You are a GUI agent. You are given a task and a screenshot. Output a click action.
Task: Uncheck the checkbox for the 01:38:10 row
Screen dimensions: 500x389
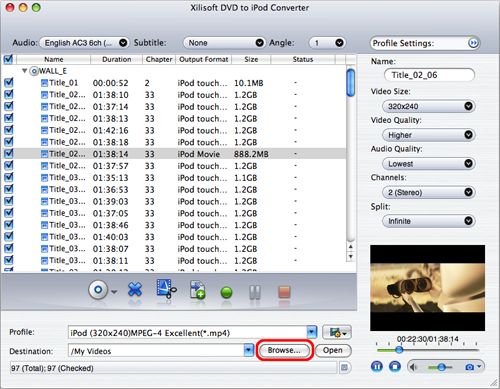tap(9, 94)
